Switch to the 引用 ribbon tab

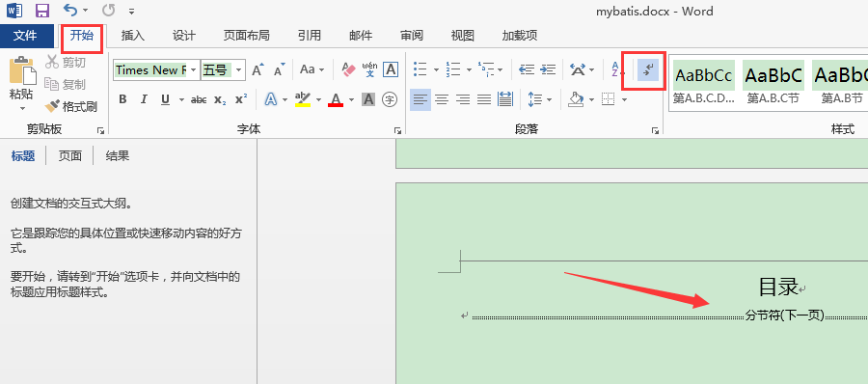pos(310,36)
